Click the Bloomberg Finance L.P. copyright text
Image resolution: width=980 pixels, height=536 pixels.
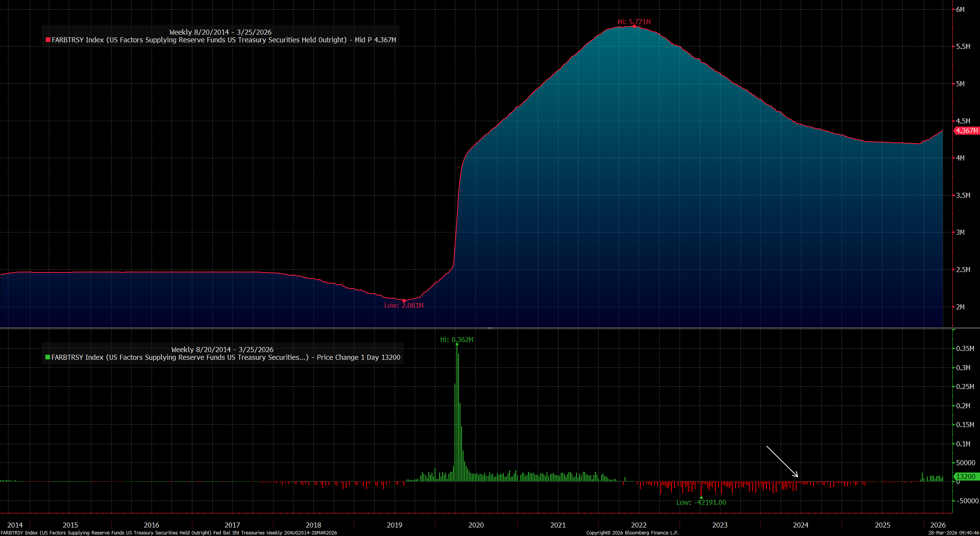pyautogui.click(x=632, y=533)
